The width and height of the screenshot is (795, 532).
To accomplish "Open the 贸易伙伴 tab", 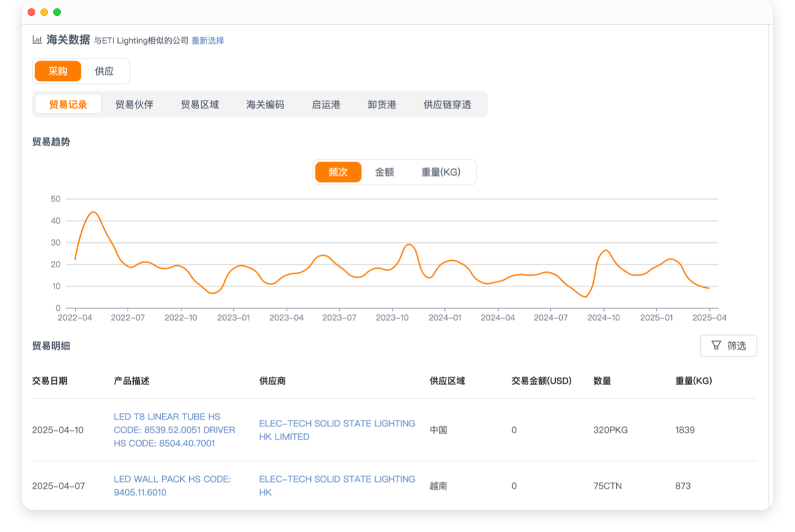I will click(x=133, y=104).
